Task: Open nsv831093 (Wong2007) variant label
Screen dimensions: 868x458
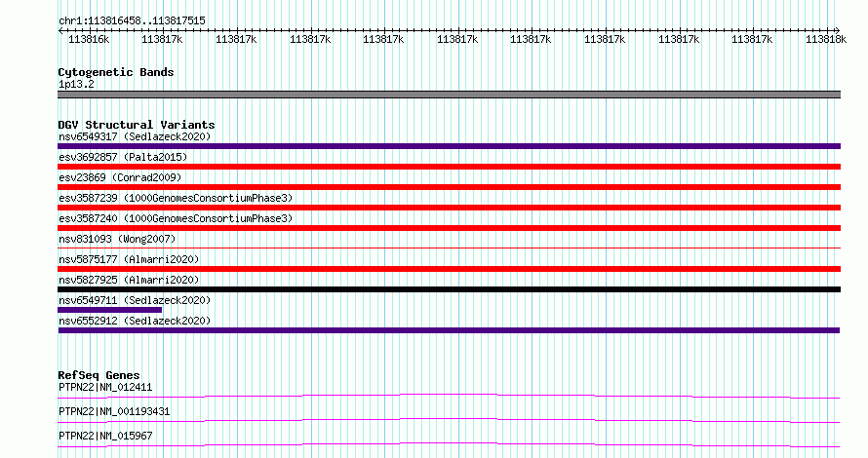Action: click(117, 239)
